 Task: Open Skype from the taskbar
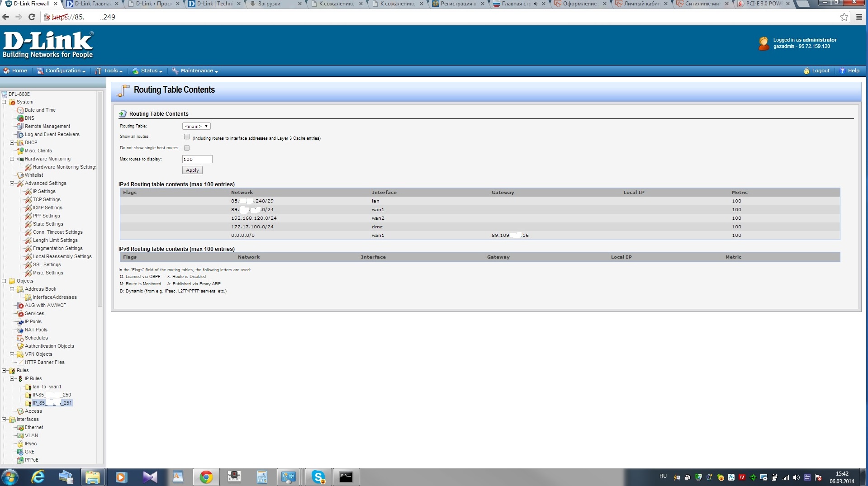(318, 477)
